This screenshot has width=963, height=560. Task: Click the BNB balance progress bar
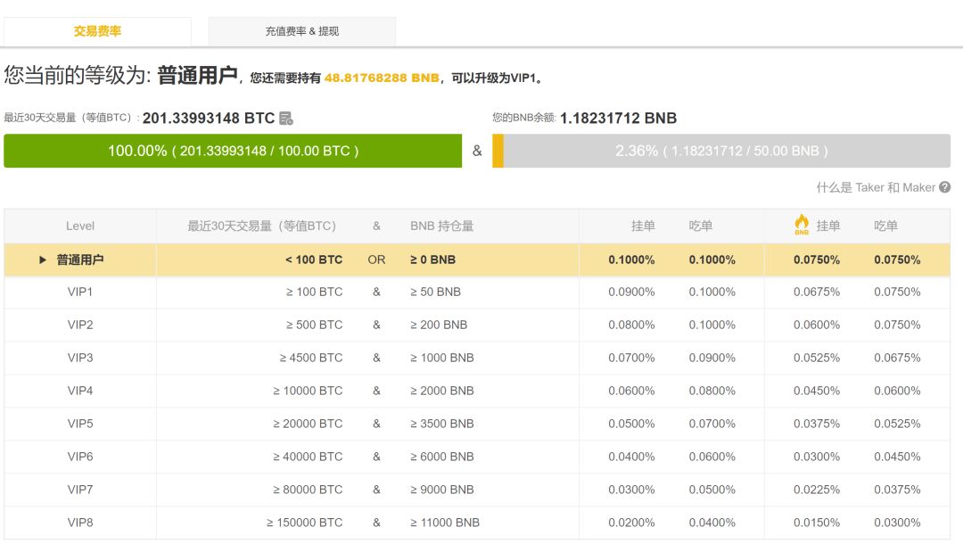click(721, 151)
